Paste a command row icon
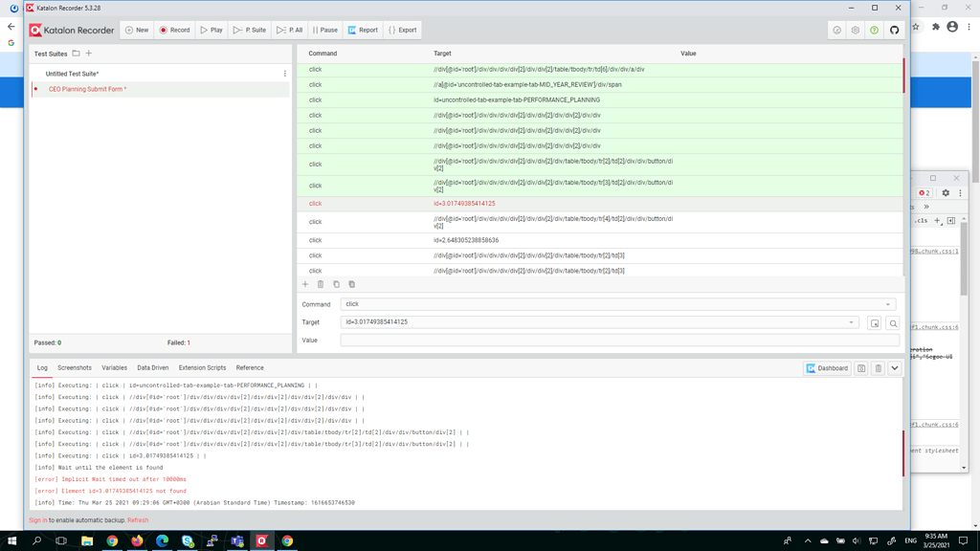The height and width of the screenshot is (551, 980). pos(352,284)
